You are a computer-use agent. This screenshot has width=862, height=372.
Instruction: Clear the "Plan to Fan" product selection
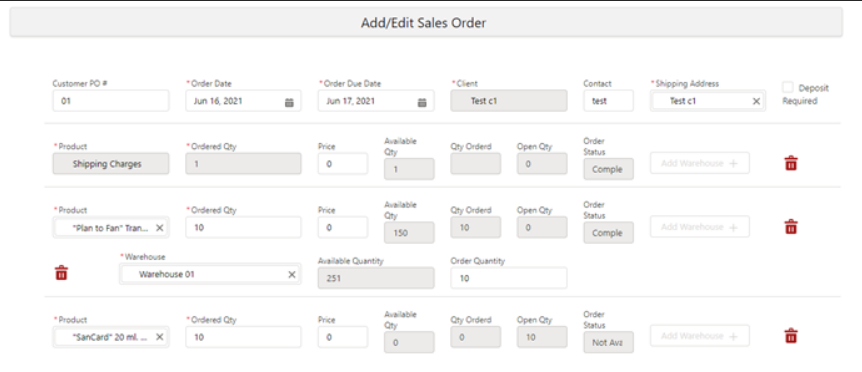pos(159,227)
